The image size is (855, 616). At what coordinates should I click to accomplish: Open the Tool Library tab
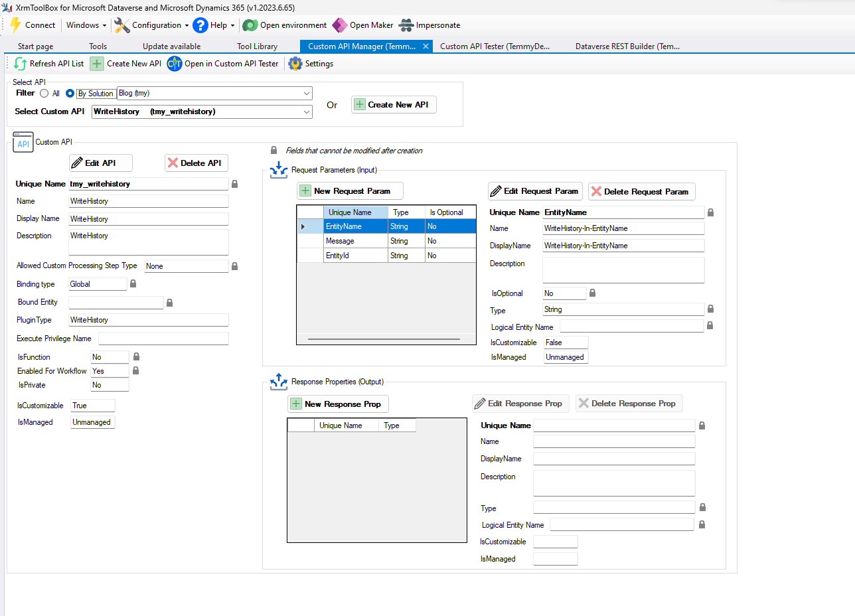pos(258,46)
